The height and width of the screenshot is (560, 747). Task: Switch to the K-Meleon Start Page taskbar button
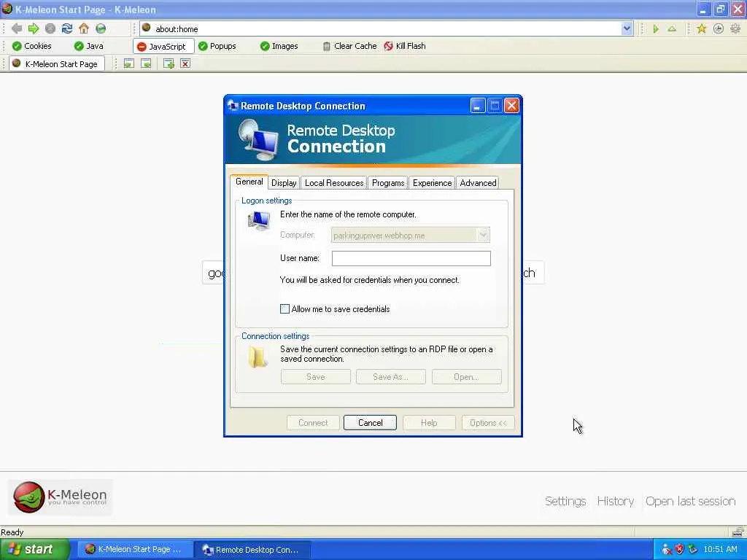pyautogui.click(x=133, y=550)
